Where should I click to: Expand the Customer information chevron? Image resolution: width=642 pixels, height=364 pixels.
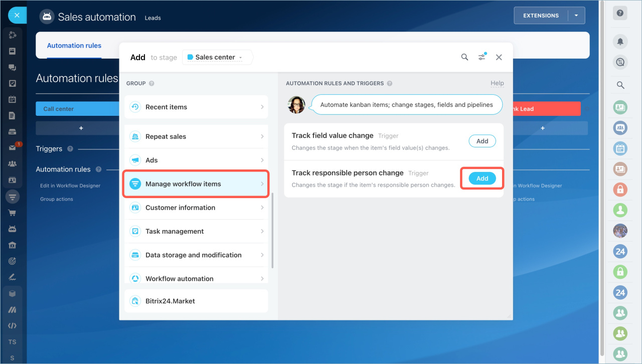coord(262,208)
